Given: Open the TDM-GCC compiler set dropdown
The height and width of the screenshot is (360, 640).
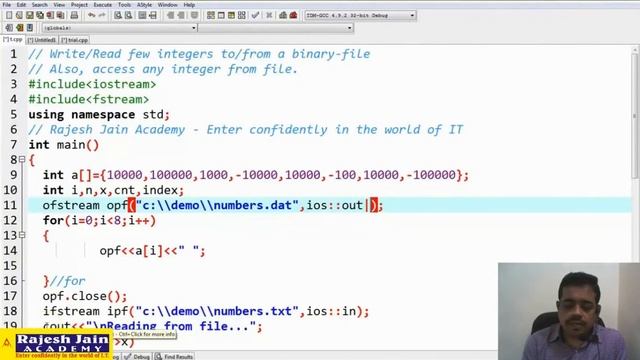Looking at the screenshot, I should pyautogui.click(x=360, y=16).
